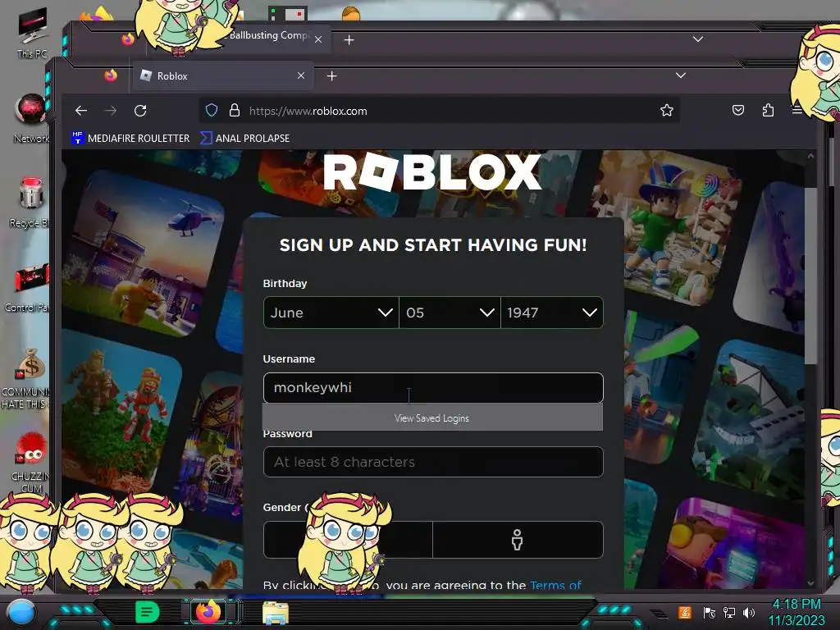Click the page vertical scrollbar thumb
840x630 pixels.
pos(810,276)
